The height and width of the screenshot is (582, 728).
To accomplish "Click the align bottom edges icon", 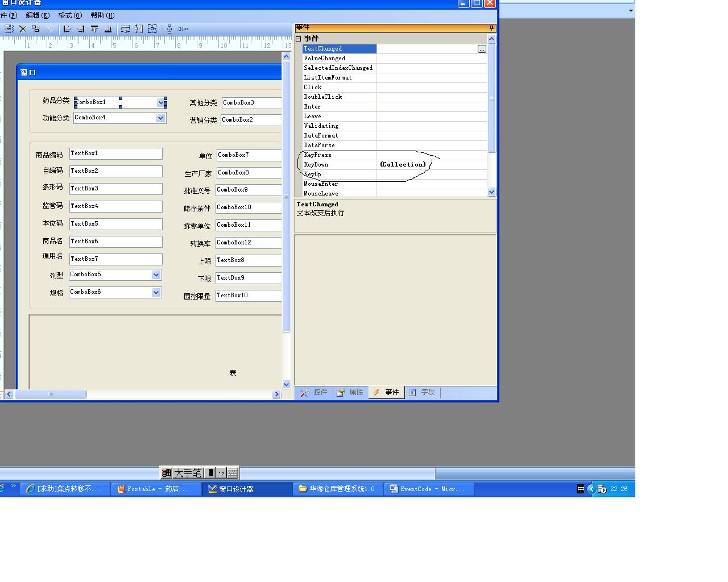I will [x=108, y=29].
